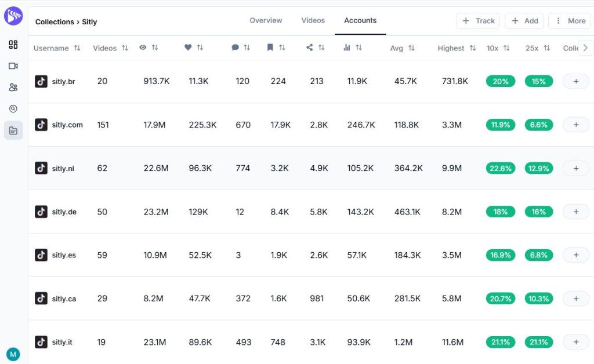Switch to the Videos tab
The image size is (594, 364).
[x=313, y=20]
